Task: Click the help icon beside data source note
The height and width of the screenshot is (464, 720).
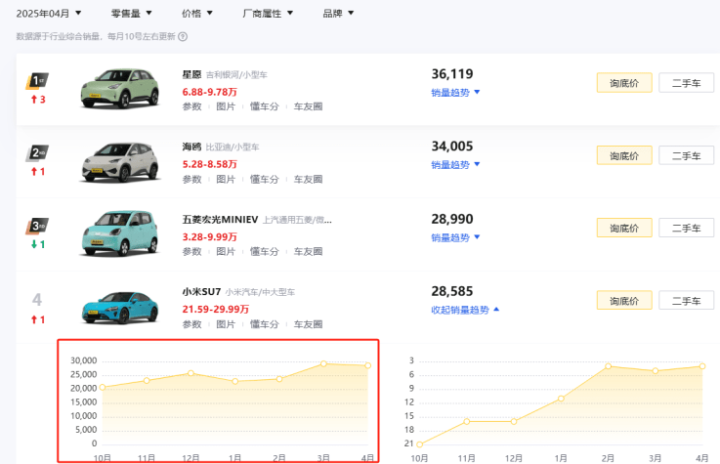Action: point(183,36)
